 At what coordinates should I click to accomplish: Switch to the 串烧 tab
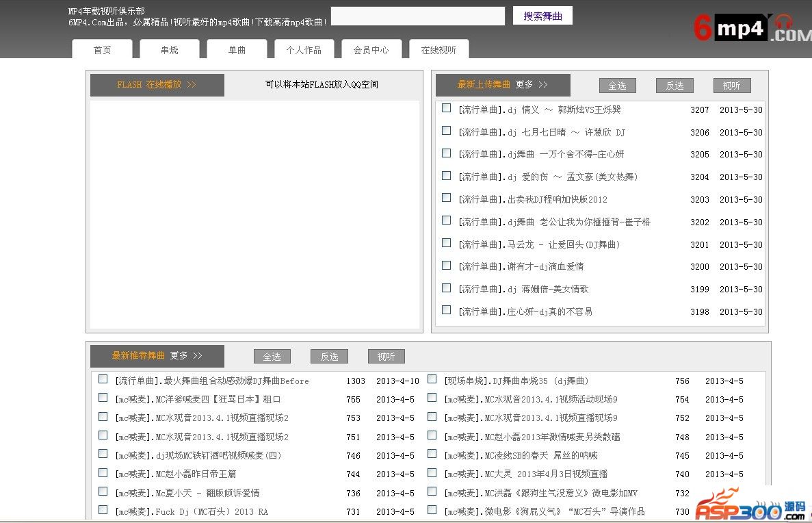[169, 50]
